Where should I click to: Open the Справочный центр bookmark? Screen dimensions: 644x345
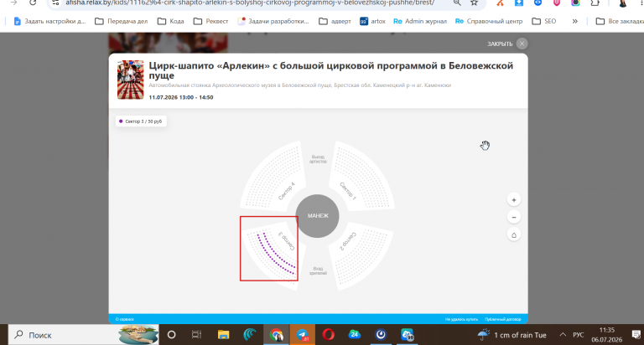pyautogui.click(x=489, y=21)
